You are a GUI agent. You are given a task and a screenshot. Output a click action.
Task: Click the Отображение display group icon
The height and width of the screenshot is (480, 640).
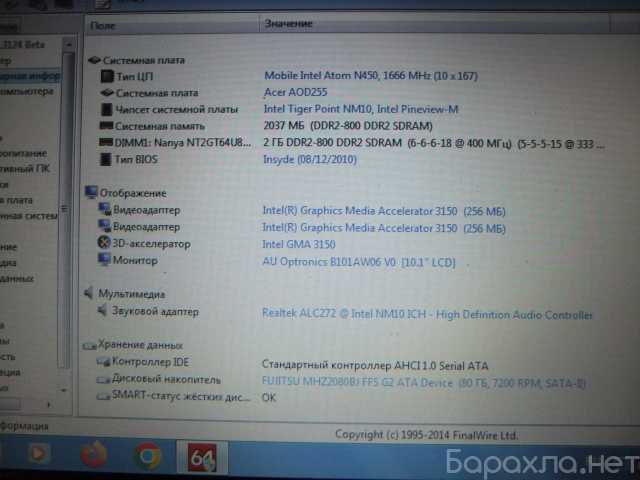click(x=91, y=192)
